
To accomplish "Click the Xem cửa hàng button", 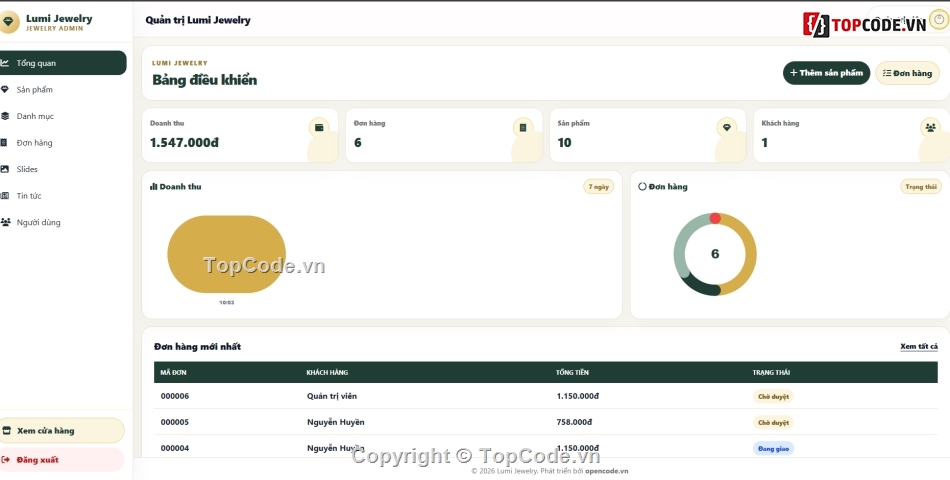I will click(62, 431).
